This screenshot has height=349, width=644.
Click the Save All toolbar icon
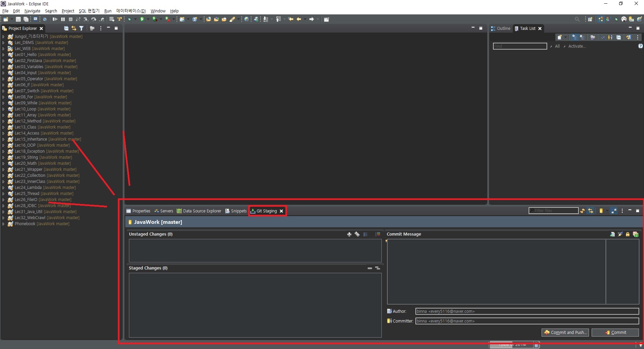pos(26,19)
